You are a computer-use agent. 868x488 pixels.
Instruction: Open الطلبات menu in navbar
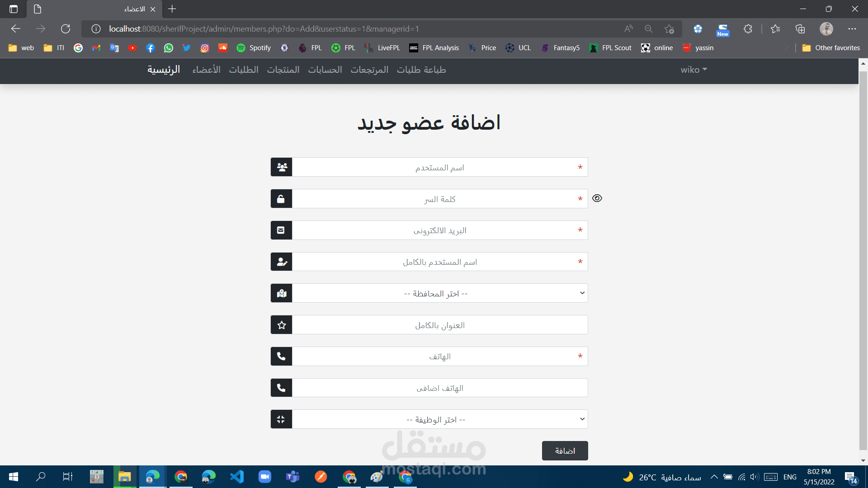click(x=244, y=70)
